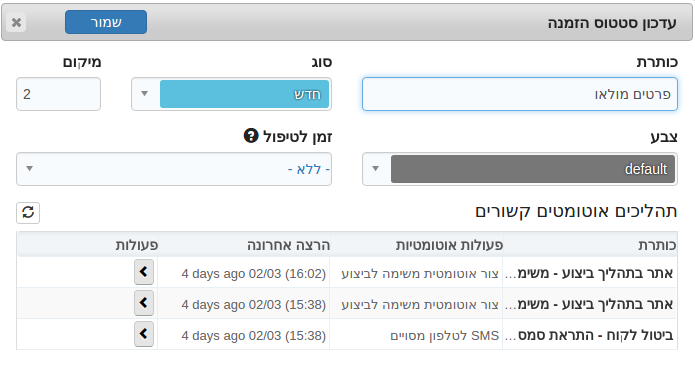Click the refresh linked automations icon
This screenshot has width=695, height=378.
coord(28,213)
